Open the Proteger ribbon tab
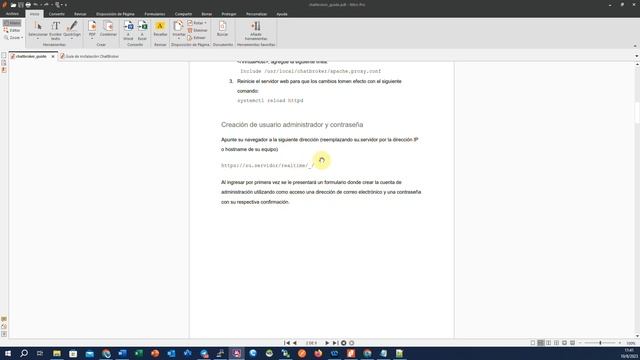The width and height of the screenshot is (640, 360). coord(229,14)
